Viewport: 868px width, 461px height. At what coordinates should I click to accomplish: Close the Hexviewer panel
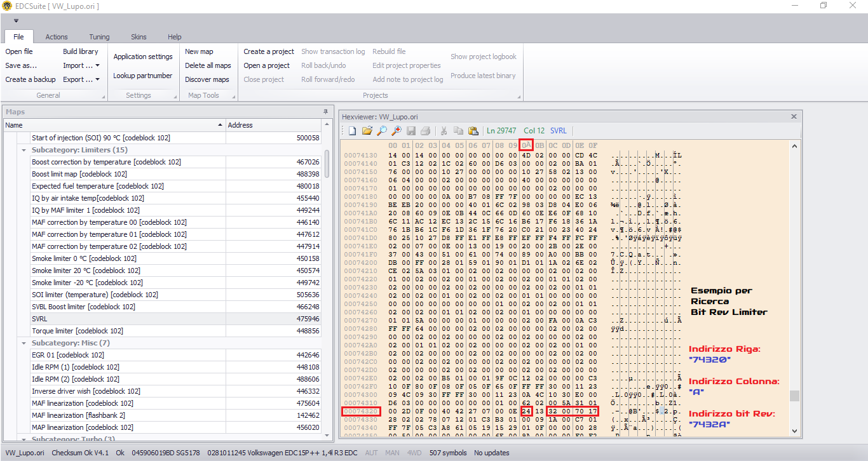(x=794, y=117)
